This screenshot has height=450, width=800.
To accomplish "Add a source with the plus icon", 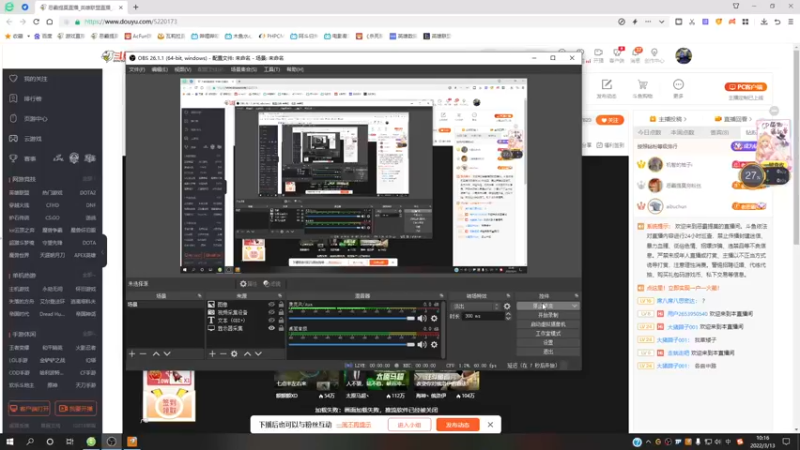I will (x=212, y=354).
